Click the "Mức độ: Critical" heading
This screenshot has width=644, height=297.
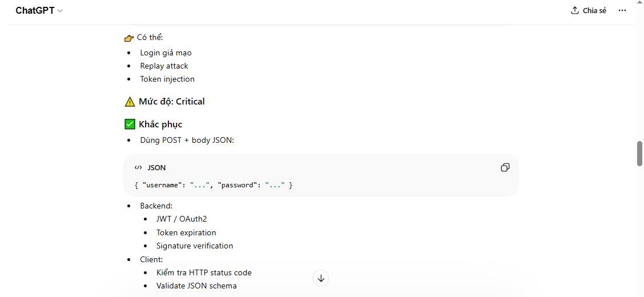click(171, 102)
